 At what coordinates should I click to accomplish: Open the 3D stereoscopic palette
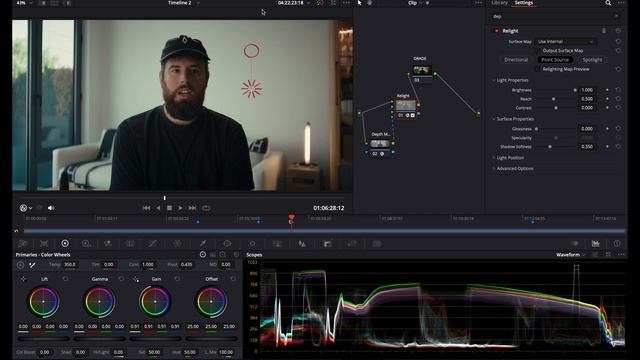377,243
